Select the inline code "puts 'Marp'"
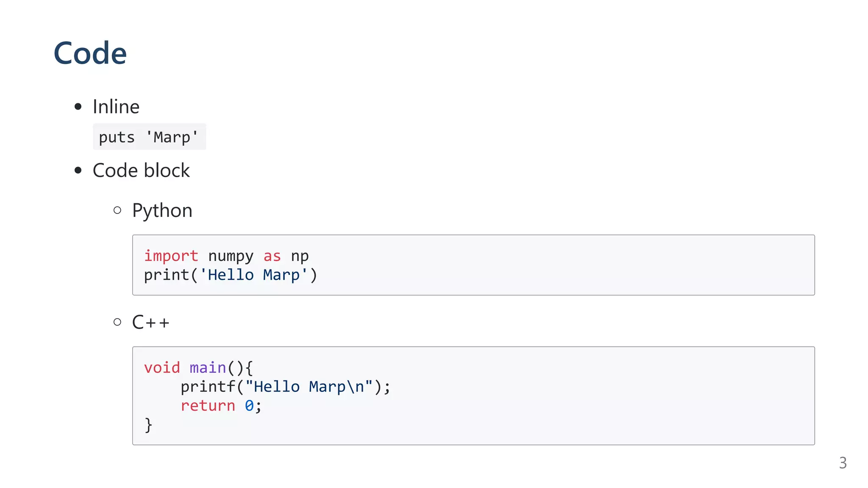Image resolution: width=868 pixels, height=488 pixels. (x=149, y=137)
